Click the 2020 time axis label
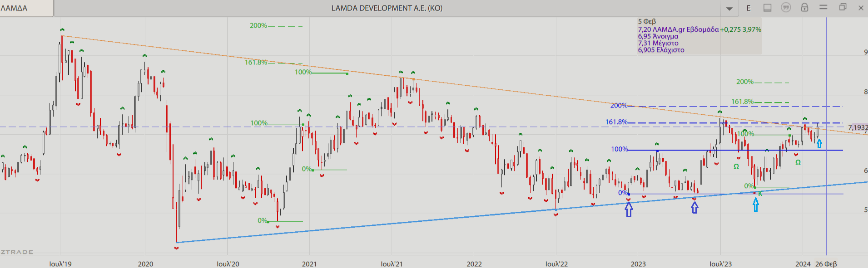Screen dimensions: 868x268 point(145,264)
